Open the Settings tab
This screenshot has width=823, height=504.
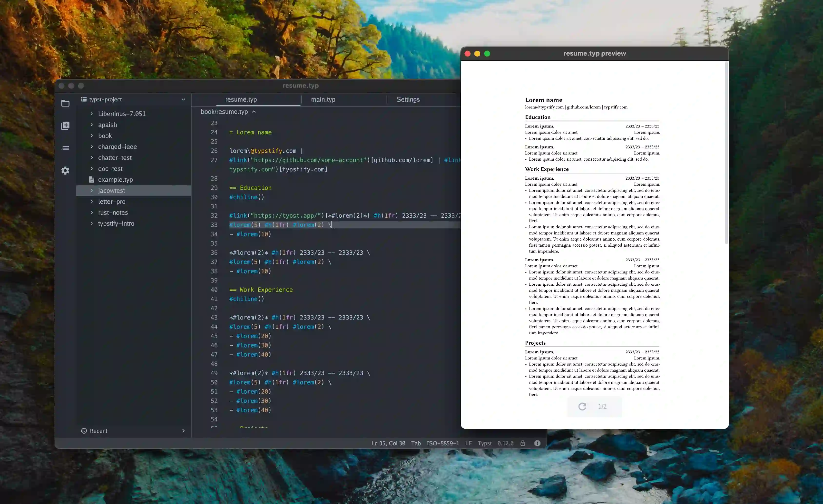[x=408, y=99]
